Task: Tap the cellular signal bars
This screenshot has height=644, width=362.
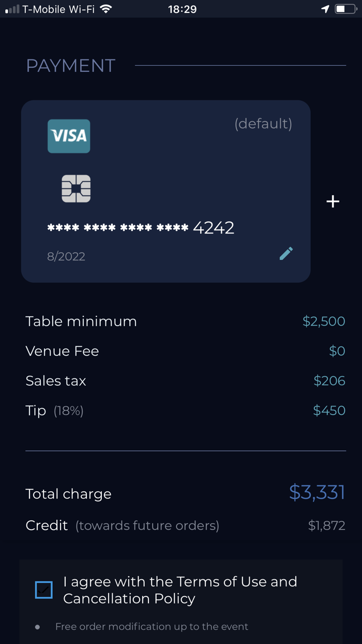Action: click(12, 9)
